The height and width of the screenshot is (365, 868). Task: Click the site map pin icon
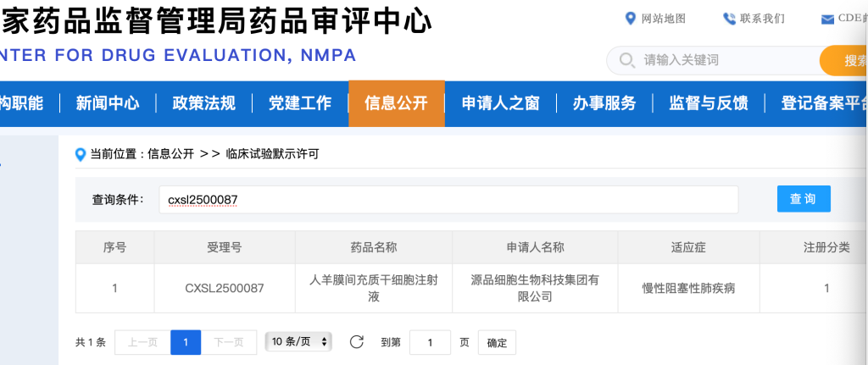coord(630,19)
